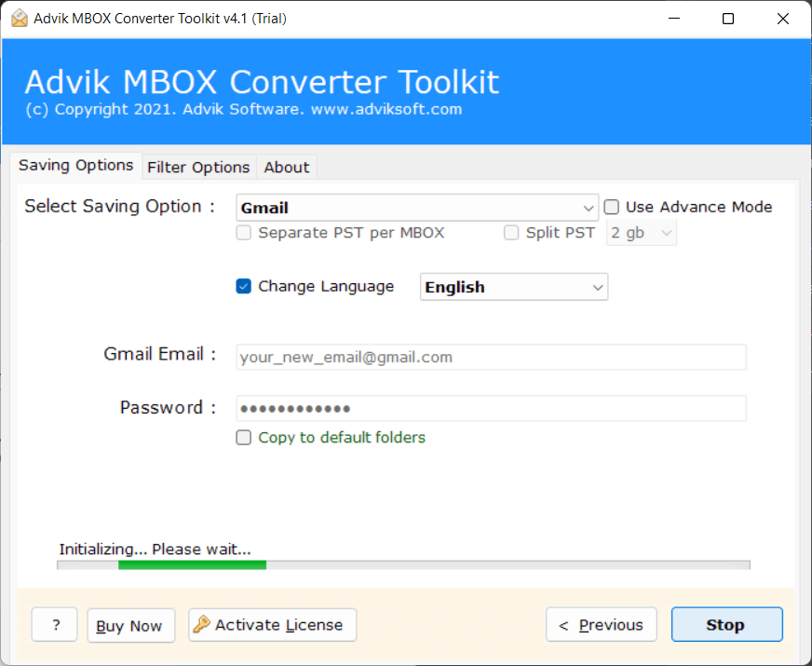Open the Select Saving Option dropdown showing Gmail
Viewport: 812px width, 666px height.
coord(417,208)
